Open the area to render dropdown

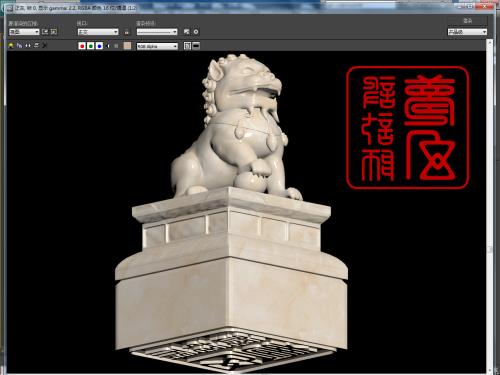(x=24, y=32)
